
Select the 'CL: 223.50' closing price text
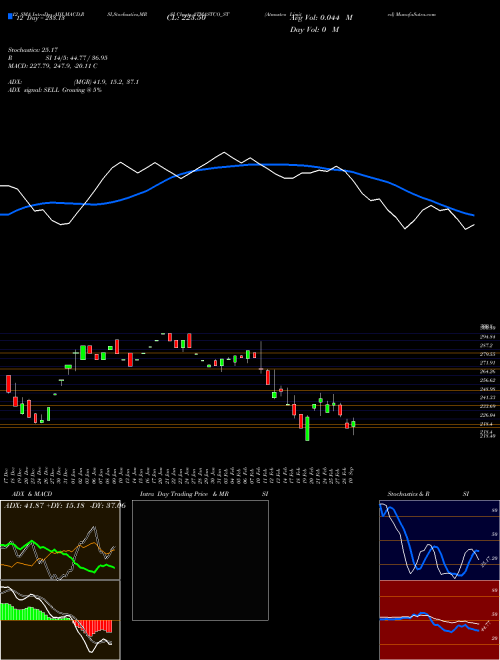click(x=186, y=18)
